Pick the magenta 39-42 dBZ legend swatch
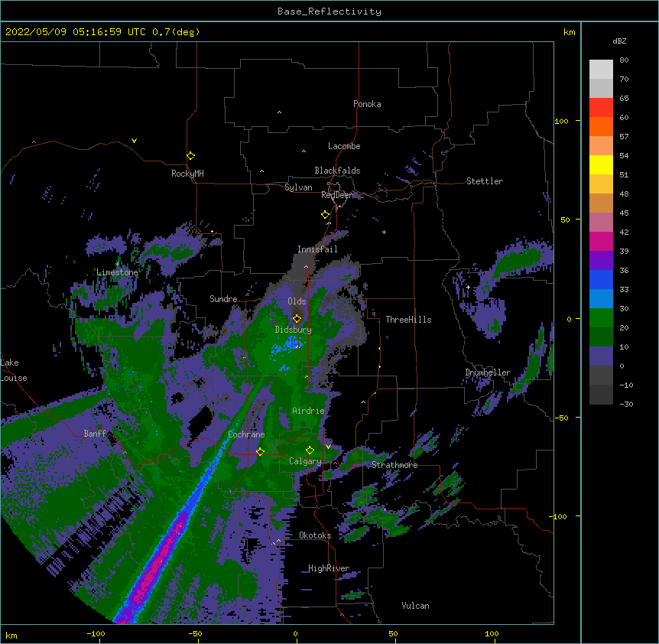This screenshot has width=659, height=644. click(601, 241)
